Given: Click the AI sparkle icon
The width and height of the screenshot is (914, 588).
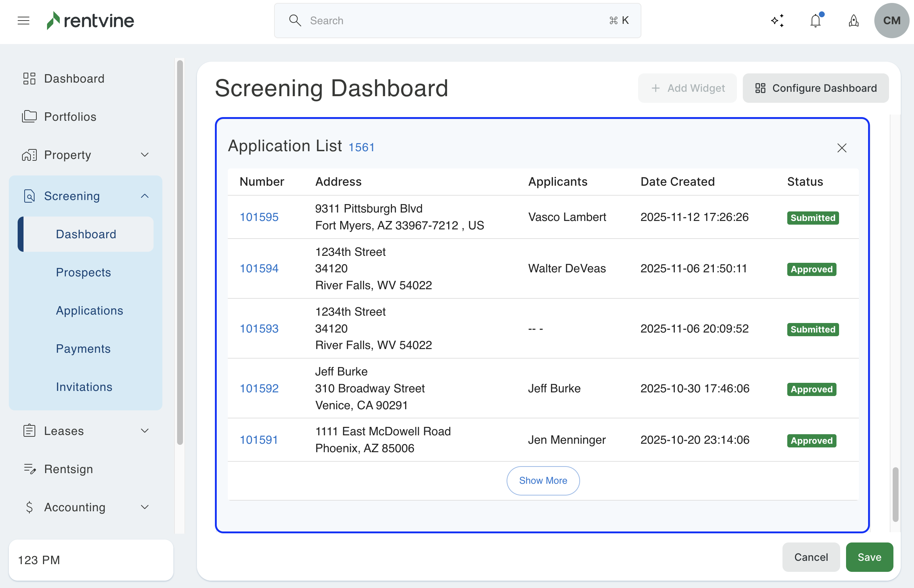Looking at the screenshot, I should (777, 21).
